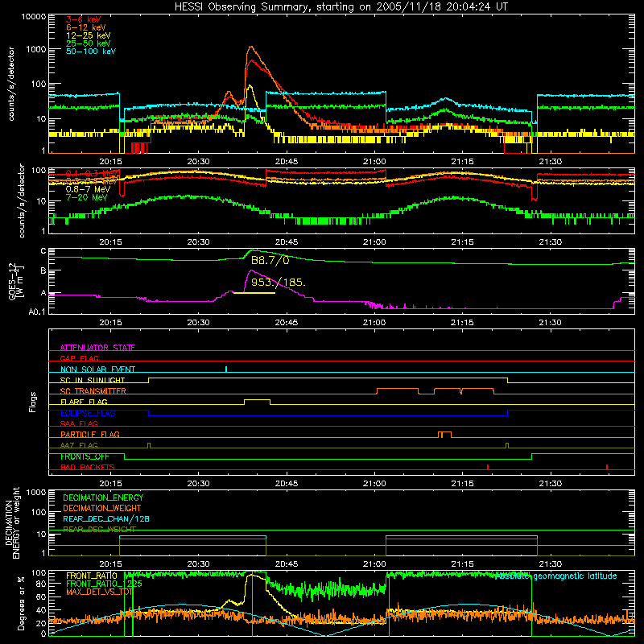The width and height of the screenshot is (644, 644).
Task: Click the '0.1-0.3 MeV' red legend label
Action: pos(93,173)
